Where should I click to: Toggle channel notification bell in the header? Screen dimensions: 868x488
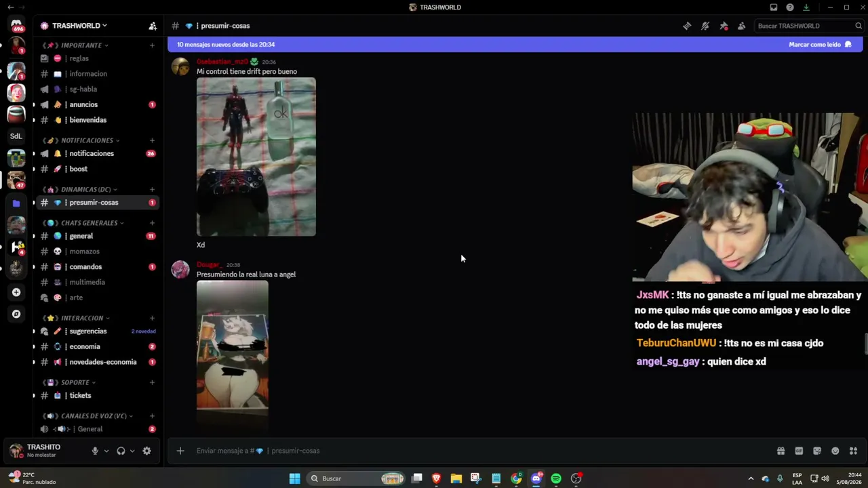pos(705,26)
